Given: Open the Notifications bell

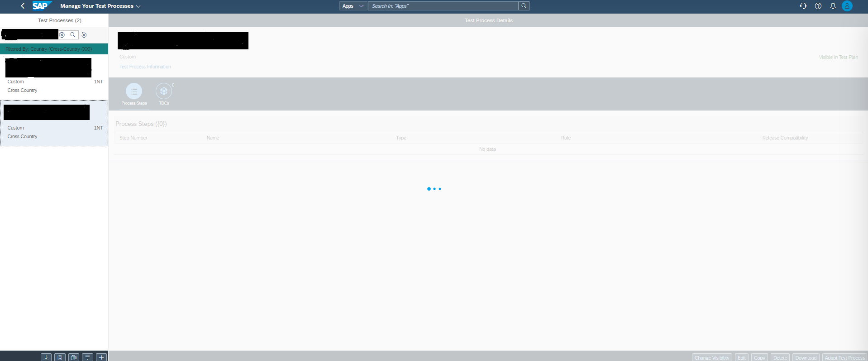Looking at the screenshot, I should 833,6.
